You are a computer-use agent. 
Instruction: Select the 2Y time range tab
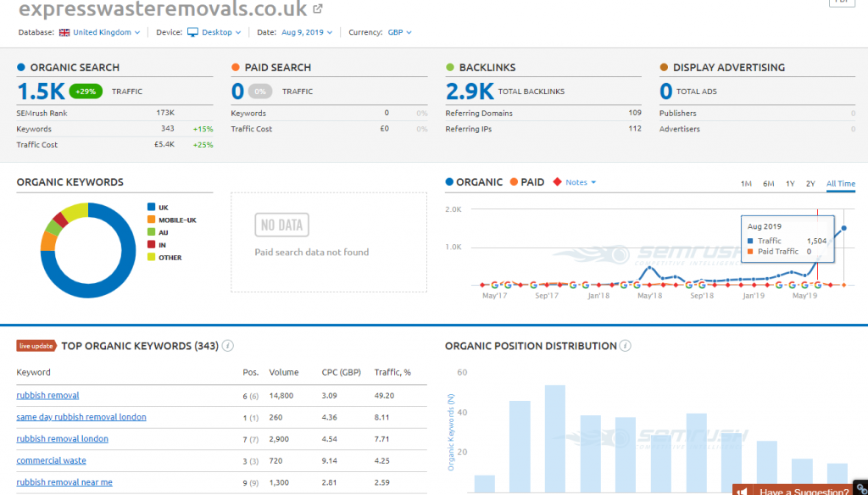[810, 184]
